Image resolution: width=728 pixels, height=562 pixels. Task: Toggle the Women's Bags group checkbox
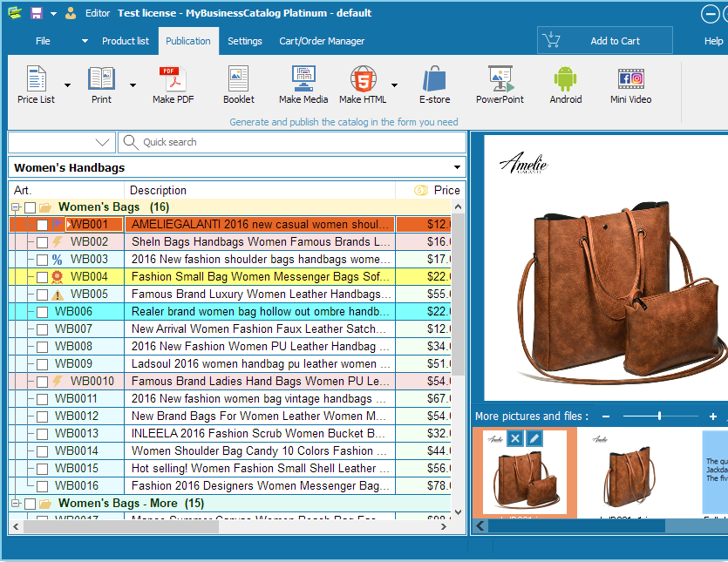tap(30, 207)
